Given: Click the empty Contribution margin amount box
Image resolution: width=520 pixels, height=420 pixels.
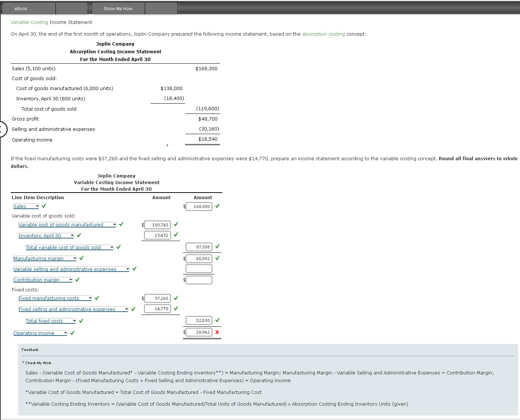Looking at the screenshot, I should (200, 280).
